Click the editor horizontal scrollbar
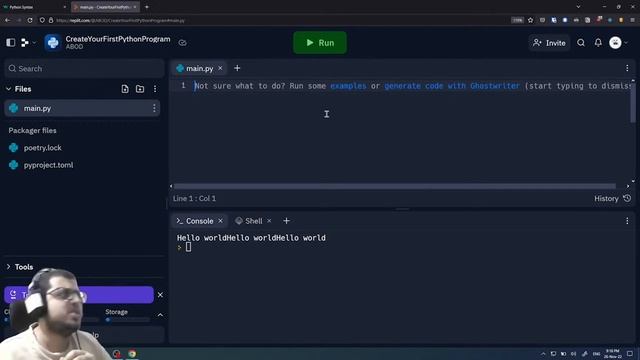The height and width of the screenshot is (360, 640). coord(395,186)
